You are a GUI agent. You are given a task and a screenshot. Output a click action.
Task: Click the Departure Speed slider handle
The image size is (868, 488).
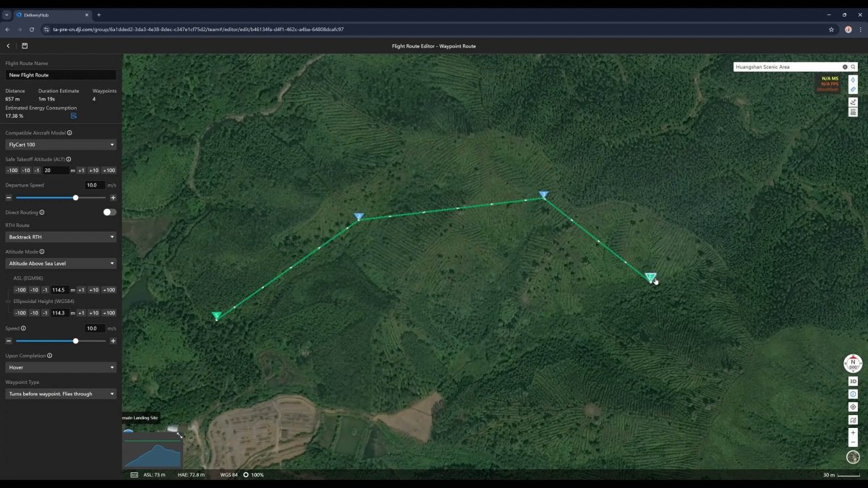(x=75, y=197)
